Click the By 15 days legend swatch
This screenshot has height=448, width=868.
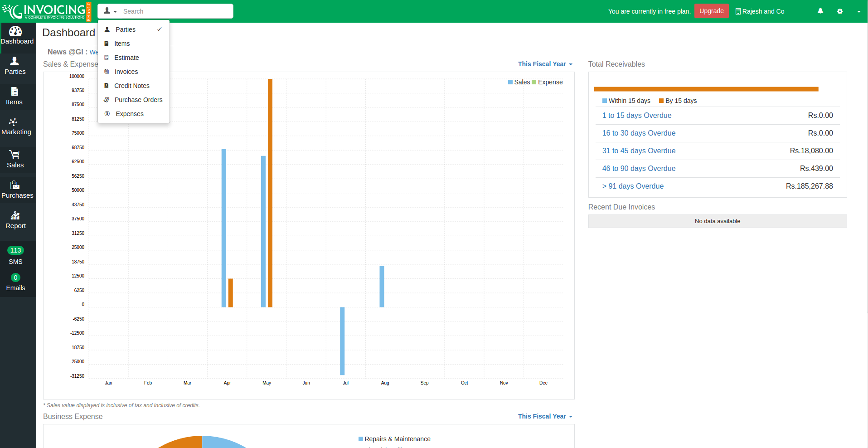point(661,101)
